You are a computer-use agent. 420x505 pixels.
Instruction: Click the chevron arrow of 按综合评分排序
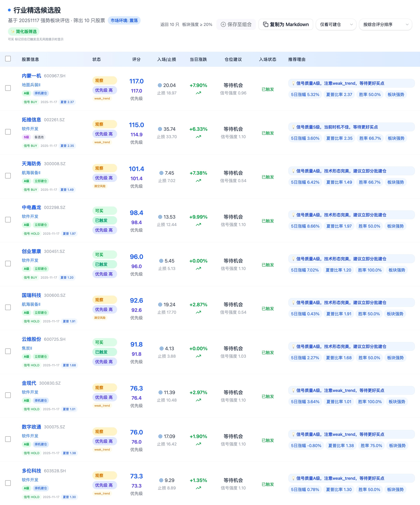coord(407,25)
